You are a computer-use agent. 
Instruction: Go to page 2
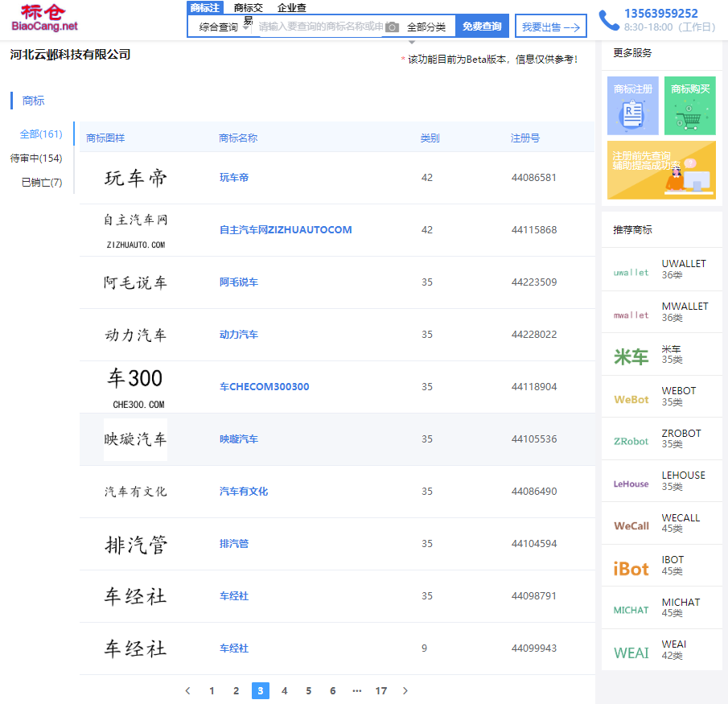[x=236, y=690]
